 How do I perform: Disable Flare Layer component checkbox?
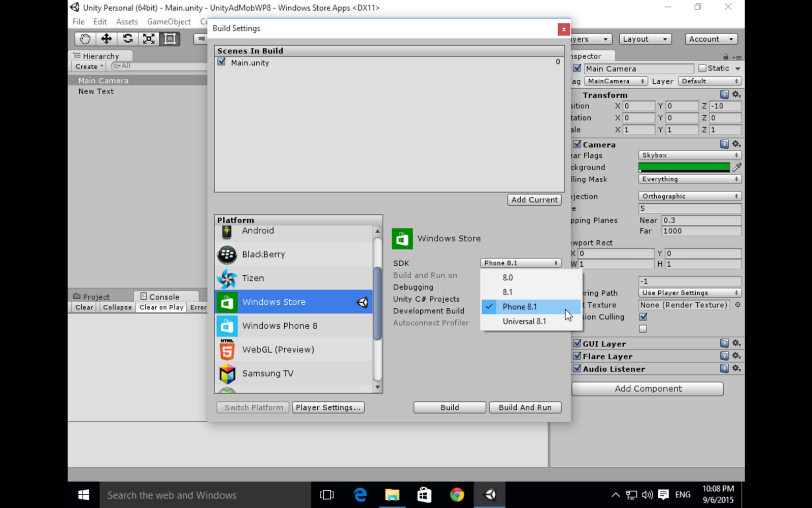tap(577, 356)
